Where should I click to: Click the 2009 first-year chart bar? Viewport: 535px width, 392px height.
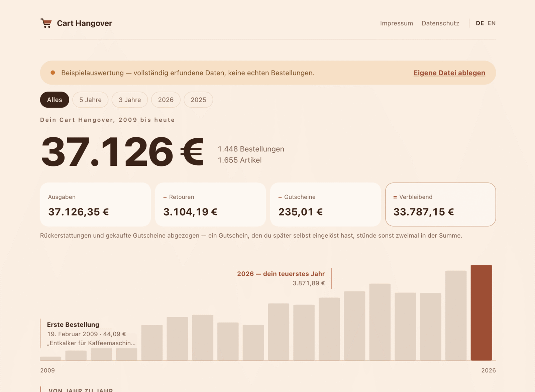(x=50, y=359)
